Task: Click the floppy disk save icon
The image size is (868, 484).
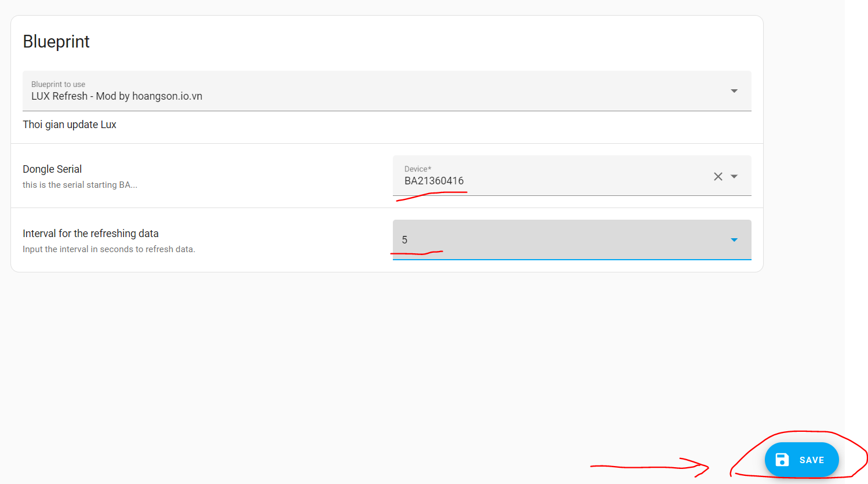Action: coord(782,460)
